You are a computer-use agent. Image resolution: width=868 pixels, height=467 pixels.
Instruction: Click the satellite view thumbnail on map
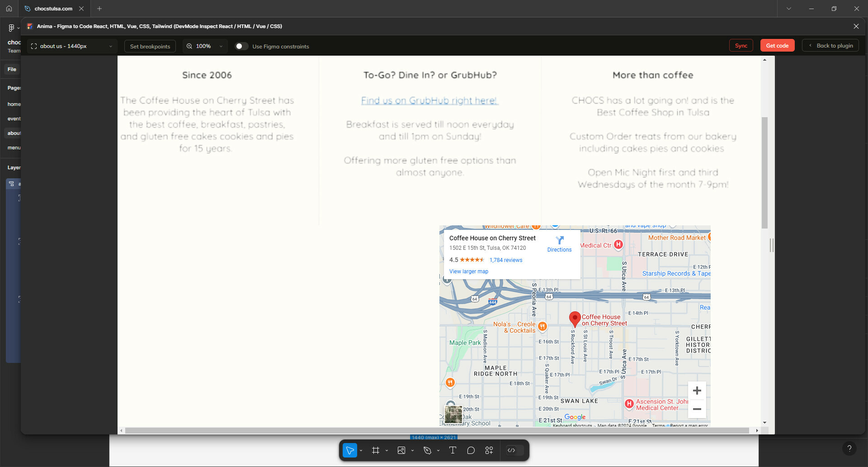coord(453,414)
